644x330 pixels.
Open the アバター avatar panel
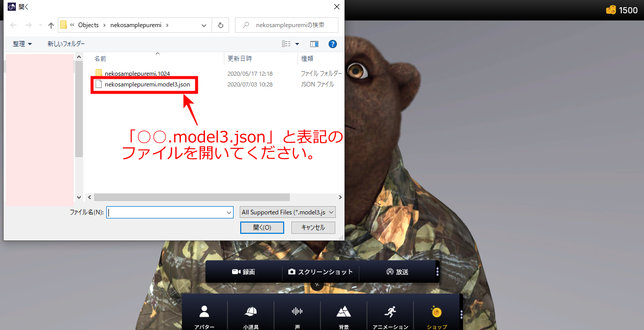coord(204,315)
